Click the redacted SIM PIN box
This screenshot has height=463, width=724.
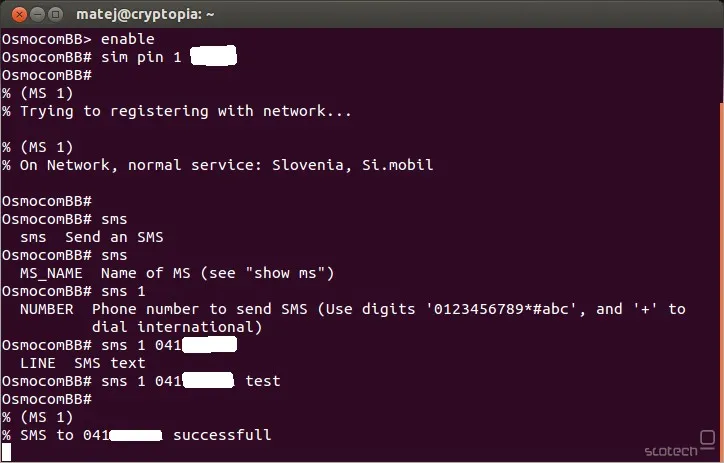pyautogui.click(x=213, y=57)
